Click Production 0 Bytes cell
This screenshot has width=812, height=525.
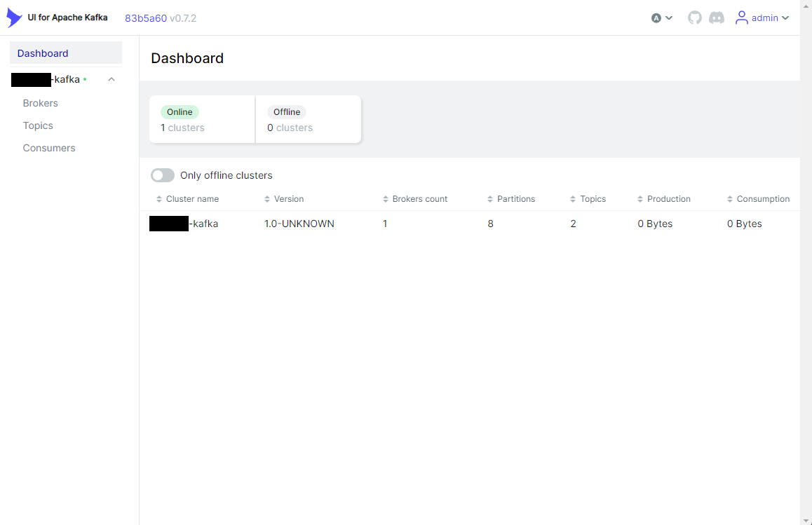point(655,224)
